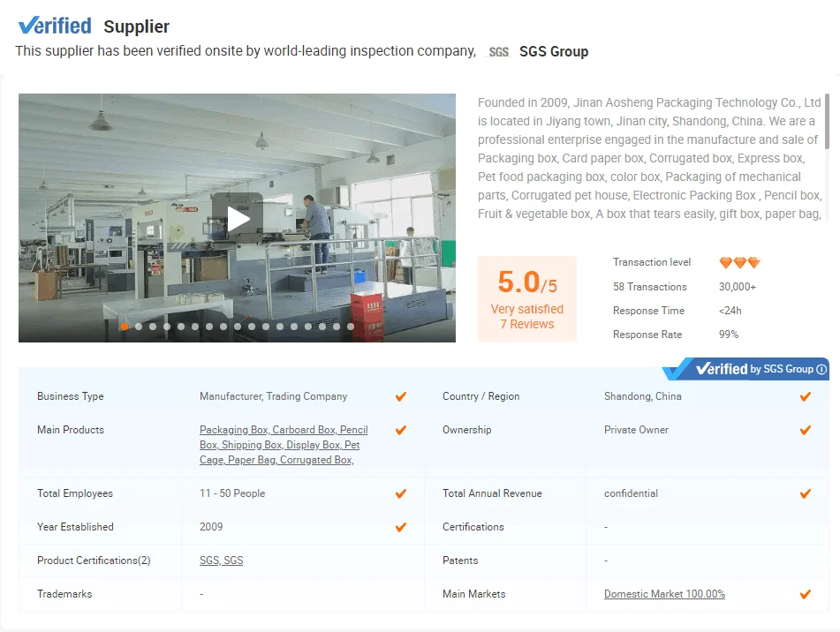Click the SGS logo before SGS Group
Screen dimensions: 840x632
point(498,52)
